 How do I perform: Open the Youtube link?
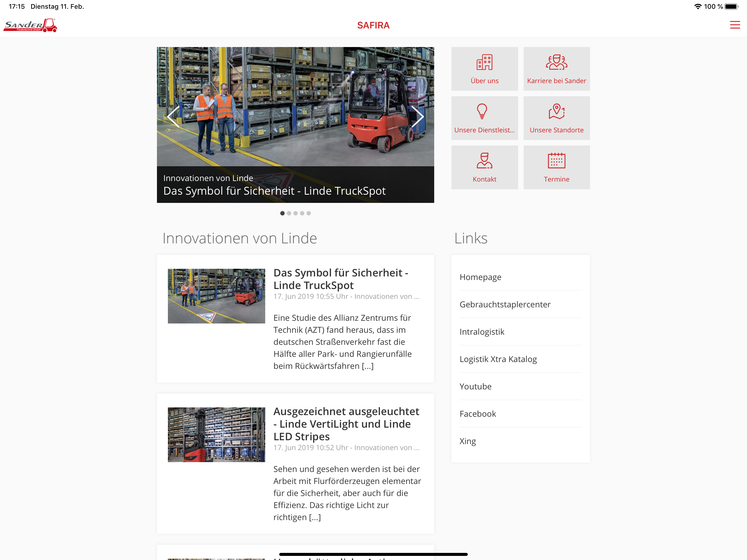(520, 386)
